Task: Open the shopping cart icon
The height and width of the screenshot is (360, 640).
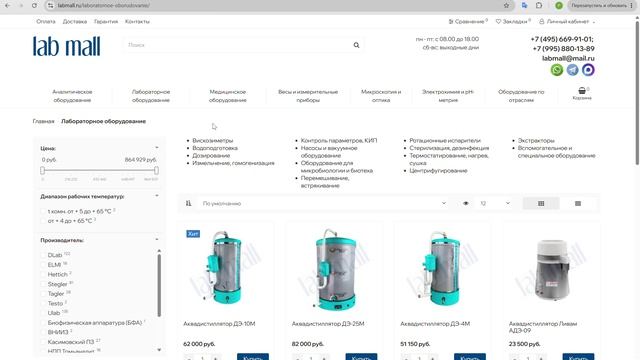Action: [582, 91]
